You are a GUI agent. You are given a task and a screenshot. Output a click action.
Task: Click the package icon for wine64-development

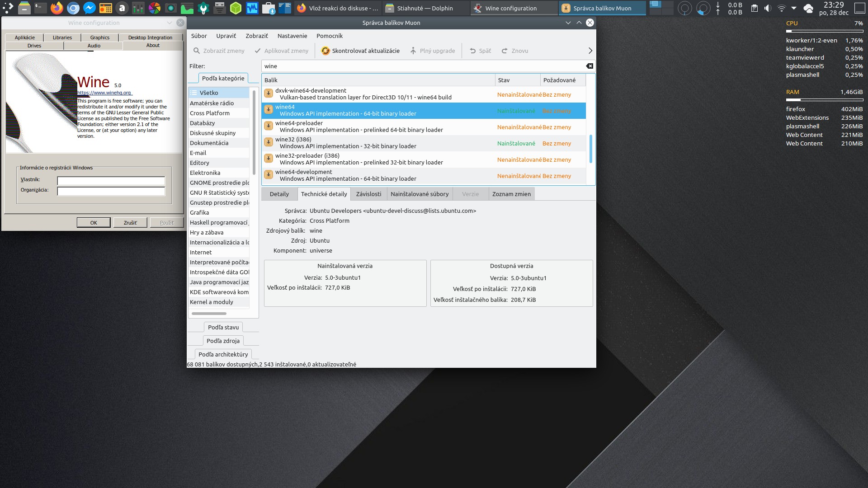pyautogui.click(x=269, y=174)
